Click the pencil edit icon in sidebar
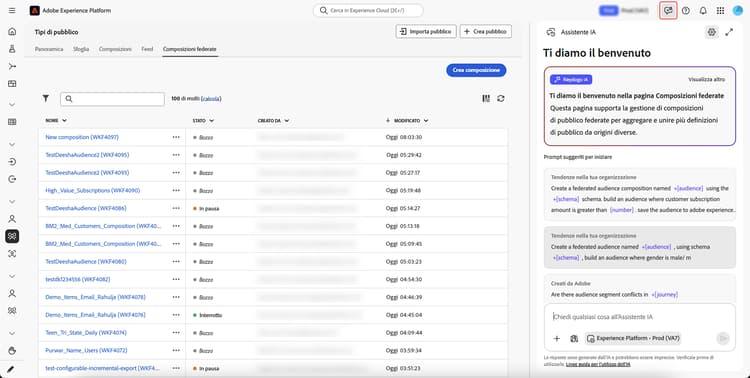The width and height of the screenshot is (750, 378). coord(11,369)
